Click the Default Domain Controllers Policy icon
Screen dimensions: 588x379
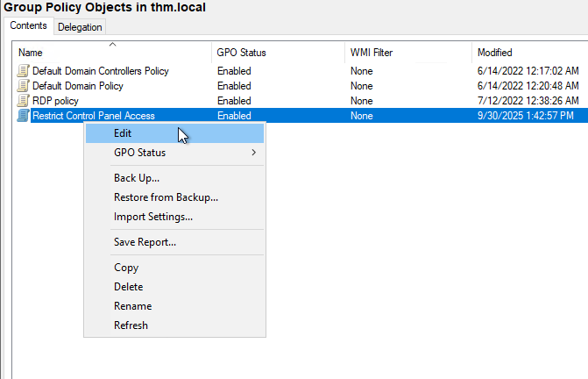[24, 71]
